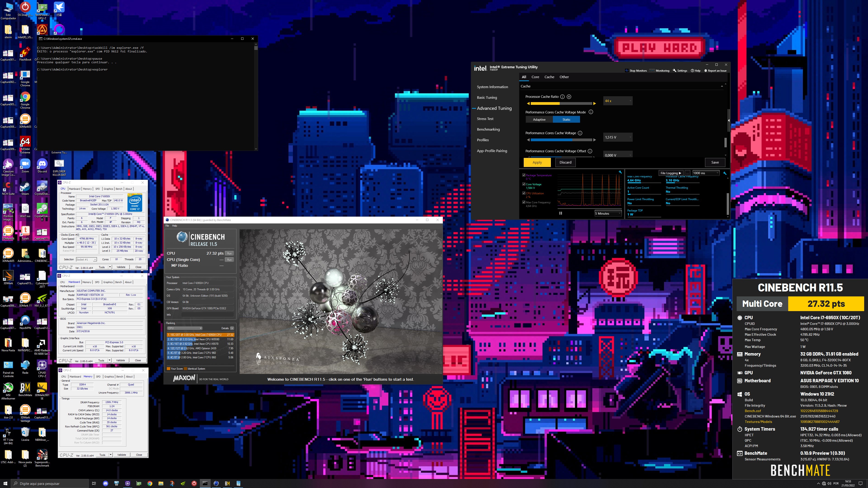Click Apply button in Intel XTU
Screen dimensions: 868x488
pos(537,162)
